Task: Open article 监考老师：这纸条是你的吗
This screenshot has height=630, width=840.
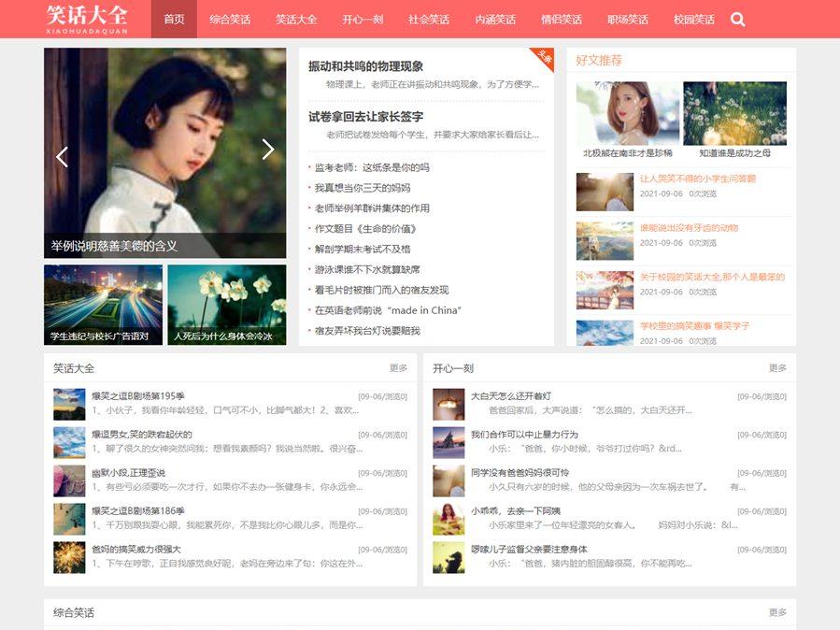Action: point(372,167)
